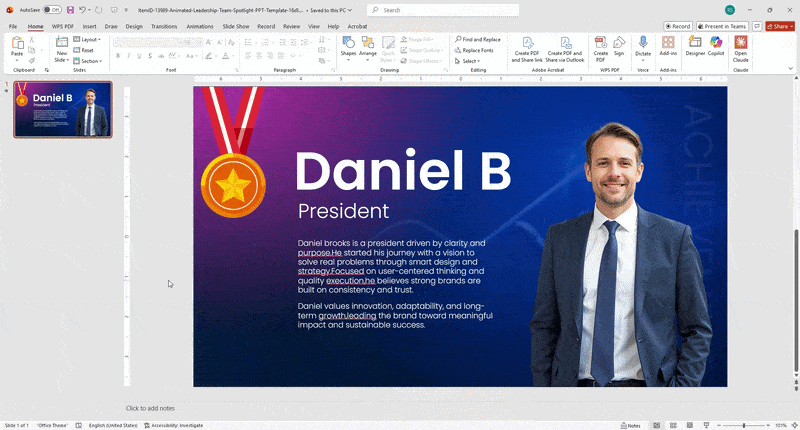Image resolution: width=800 pixels, height=430 pixels.
Task: Switch to the WPS PDF tab
Action: pos(63,26)
